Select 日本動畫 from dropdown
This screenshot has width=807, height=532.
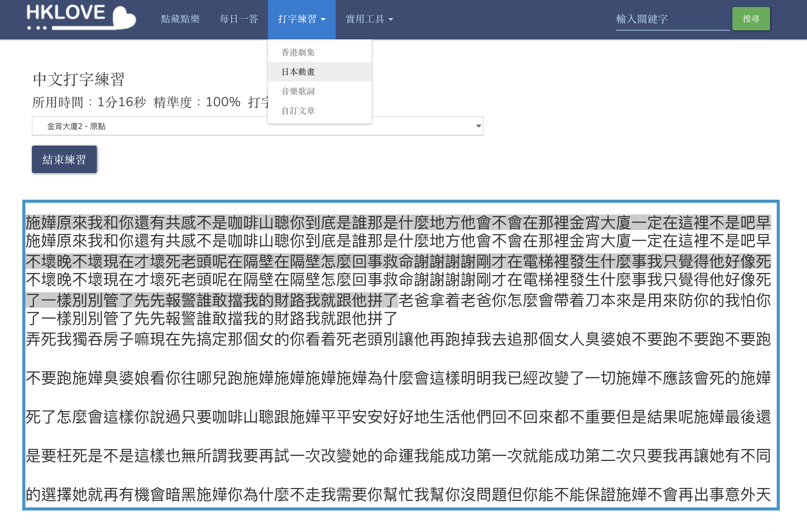298,71
